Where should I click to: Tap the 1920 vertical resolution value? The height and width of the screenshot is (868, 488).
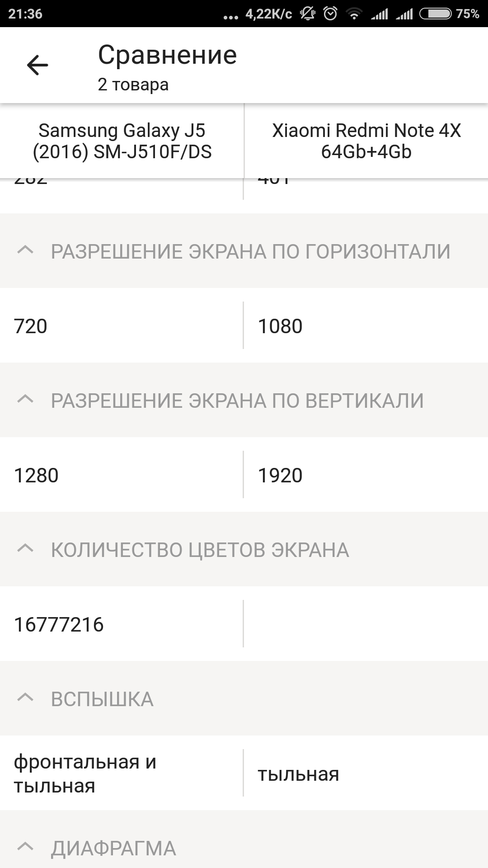(280, 475)
